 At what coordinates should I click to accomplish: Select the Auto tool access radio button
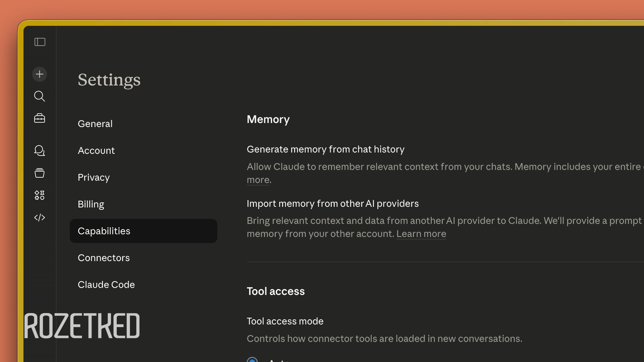pyautogui.click(x=252, y=360)
